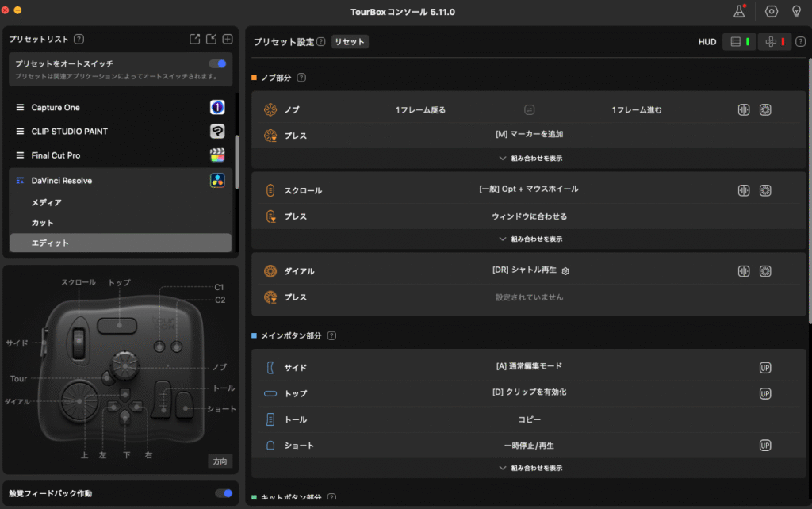Click the lightbulb tips icon
The height and width of the screenshot is (509, 812).
(796, 11)
